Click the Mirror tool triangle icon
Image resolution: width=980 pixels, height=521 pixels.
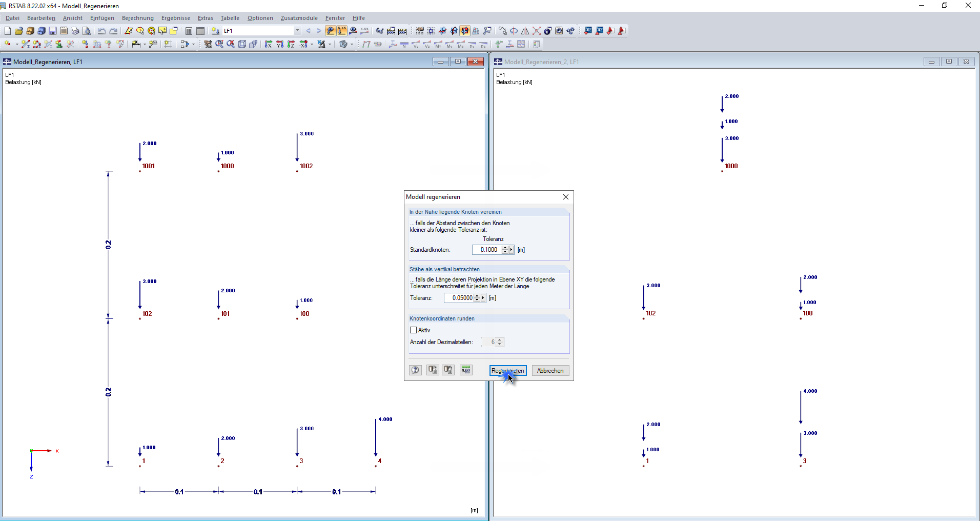(525, 31)
